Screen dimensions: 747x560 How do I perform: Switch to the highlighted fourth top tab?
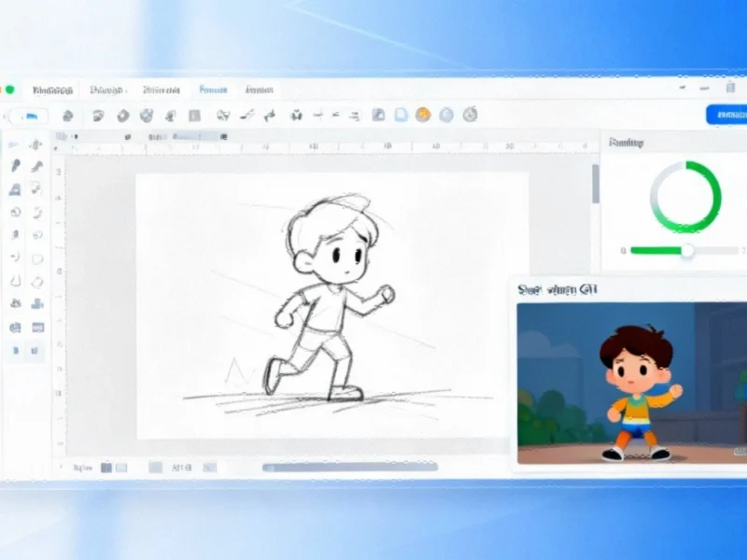(213, 91)
